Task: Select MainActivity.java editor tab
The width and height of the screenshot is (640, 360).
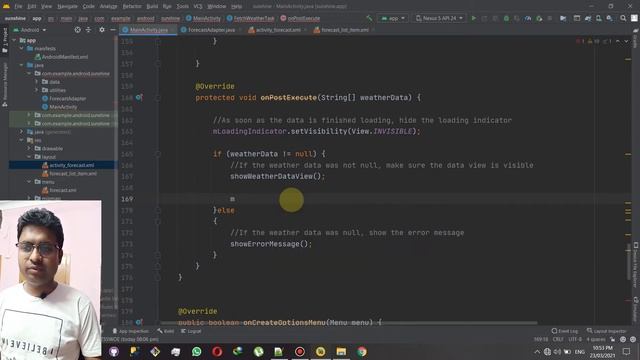Action: 148,30
